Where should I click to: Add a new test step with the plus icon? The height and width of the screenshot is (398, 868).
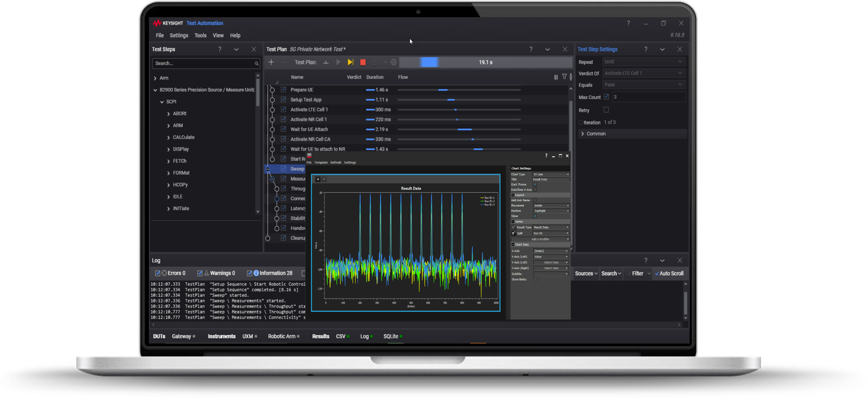[x=271, y=62]
